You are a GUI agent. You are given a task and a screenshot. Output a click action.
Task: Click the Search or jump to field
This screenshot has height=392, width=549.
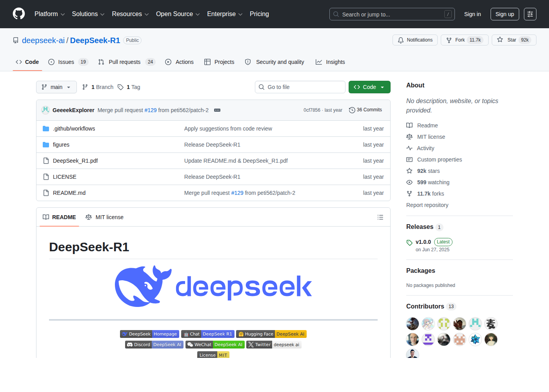point(392,14)
